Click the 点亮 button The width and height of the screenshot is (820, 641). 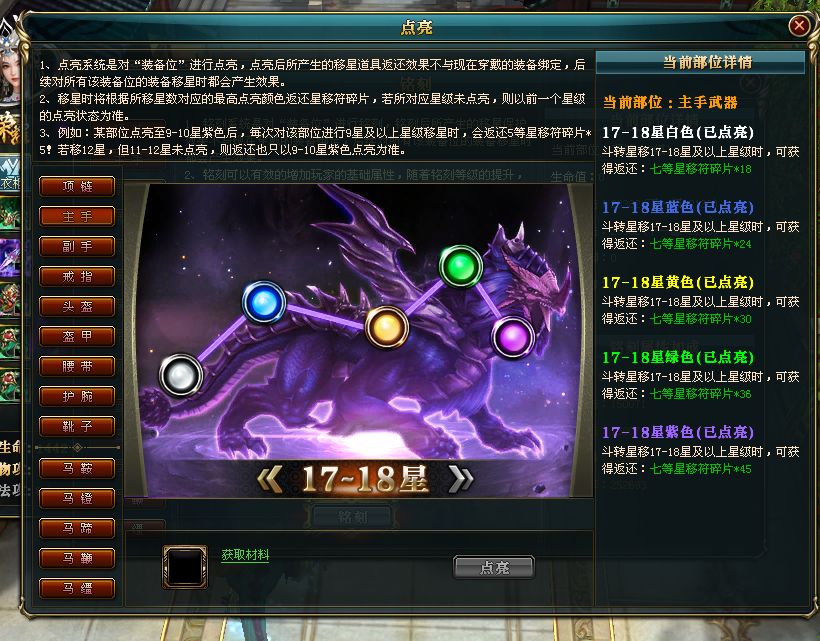pos(494,567)
